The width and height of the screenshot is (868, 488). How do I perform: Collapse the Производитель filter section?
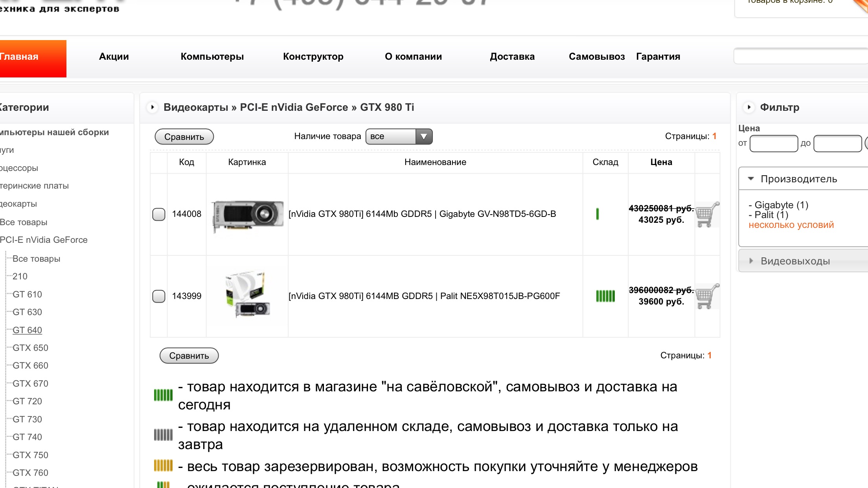coord(798,179)
